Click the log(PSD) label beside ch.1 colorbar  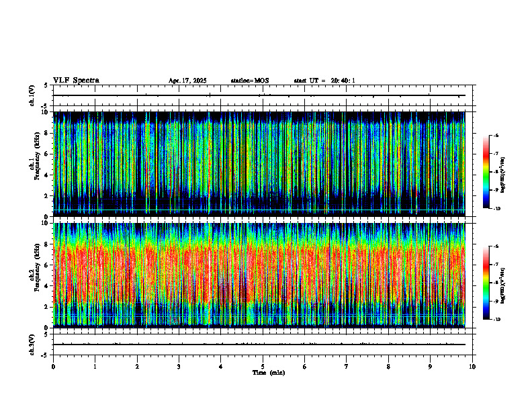tap(503, 175)
